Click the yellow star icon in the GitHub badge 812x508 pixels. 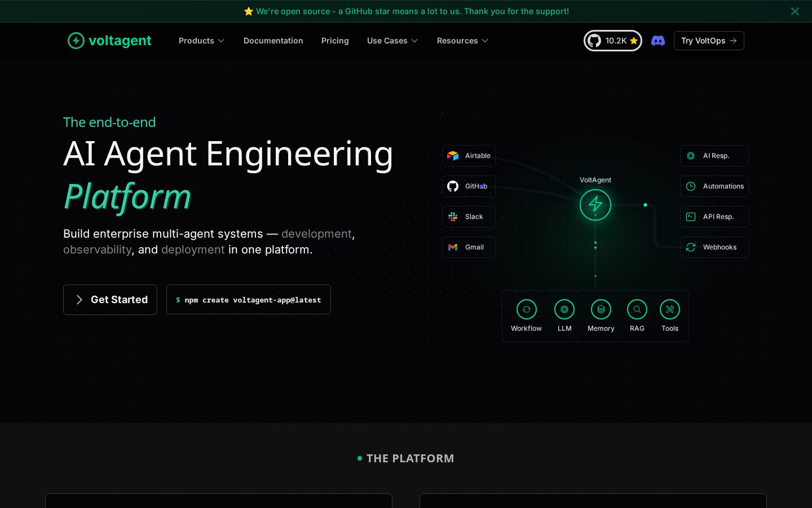point(634,41)
